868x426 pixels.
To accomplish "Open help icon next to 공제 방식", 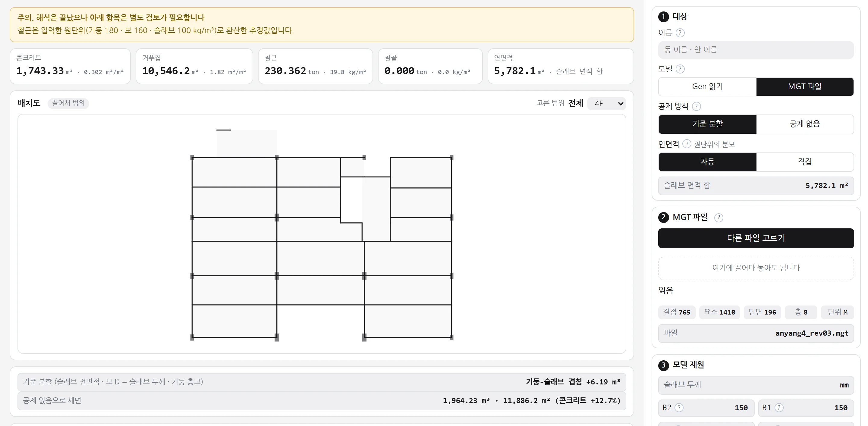I will [x=696, y=106].
